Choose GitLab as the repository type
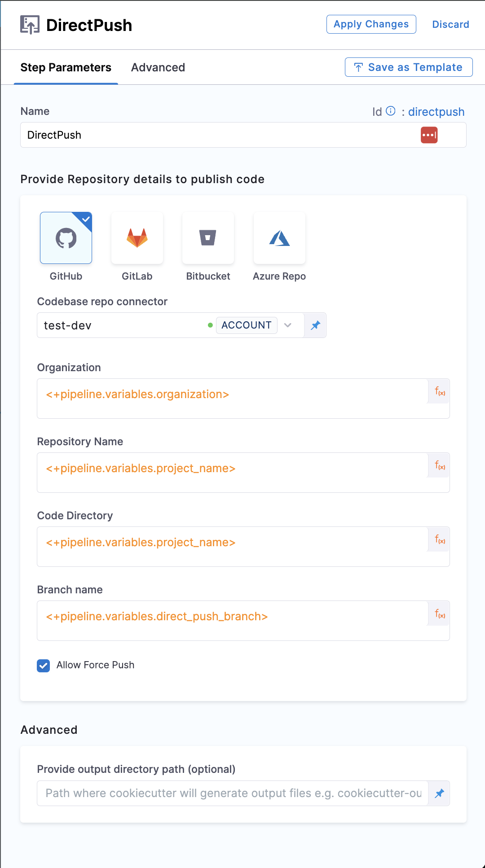Image resolution: width=485 pixels, height=868 pixels. pyautogui.click(x=137, y=238)
